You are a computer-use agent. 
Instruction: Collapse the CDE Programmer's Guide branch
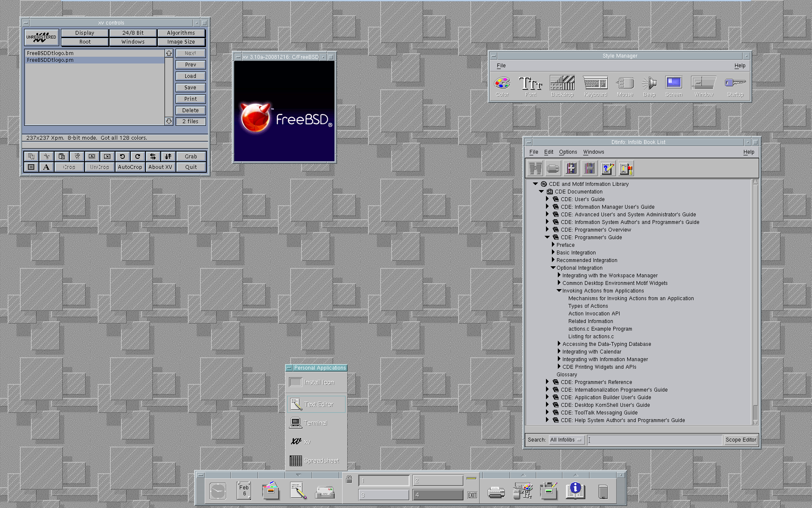point(548,237)
